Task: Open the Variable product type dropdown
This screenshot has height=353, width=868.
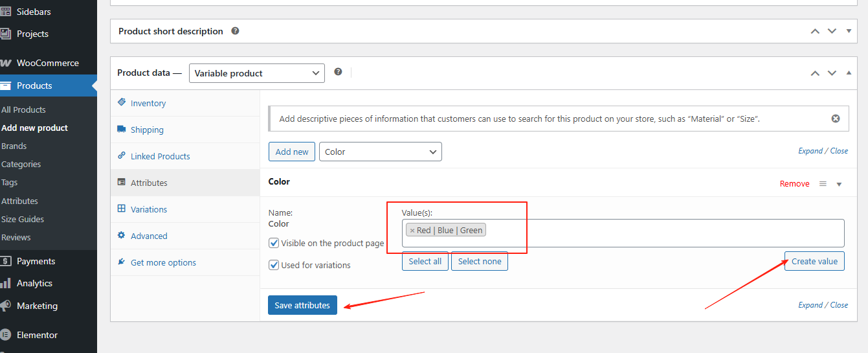Action: click(x=256, y=73)
